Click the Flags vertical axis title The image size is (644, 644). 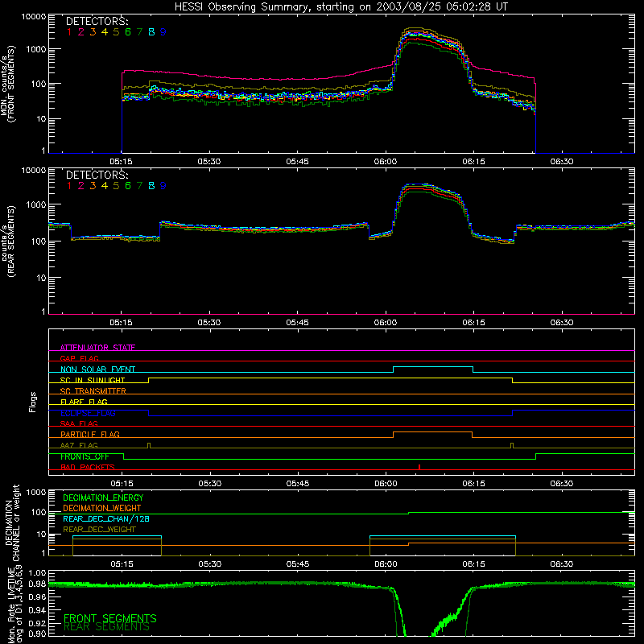(33, 402)
